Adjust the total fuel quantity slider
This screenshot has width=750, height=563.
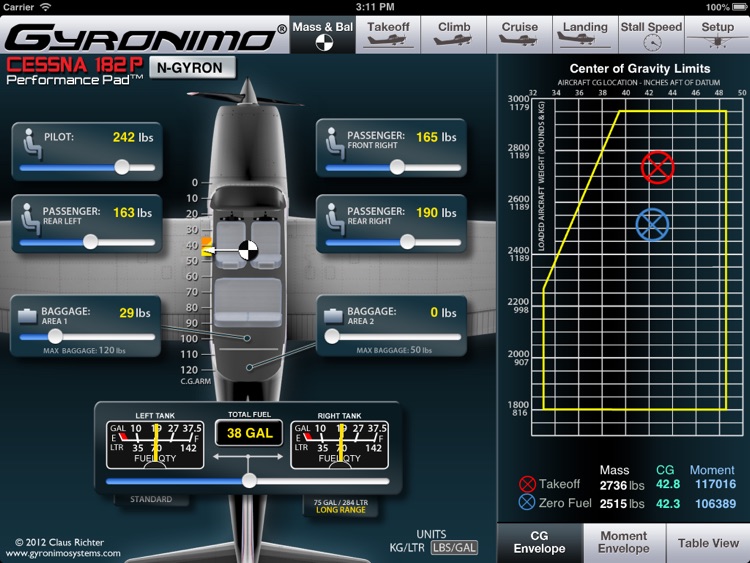point(248,481)
